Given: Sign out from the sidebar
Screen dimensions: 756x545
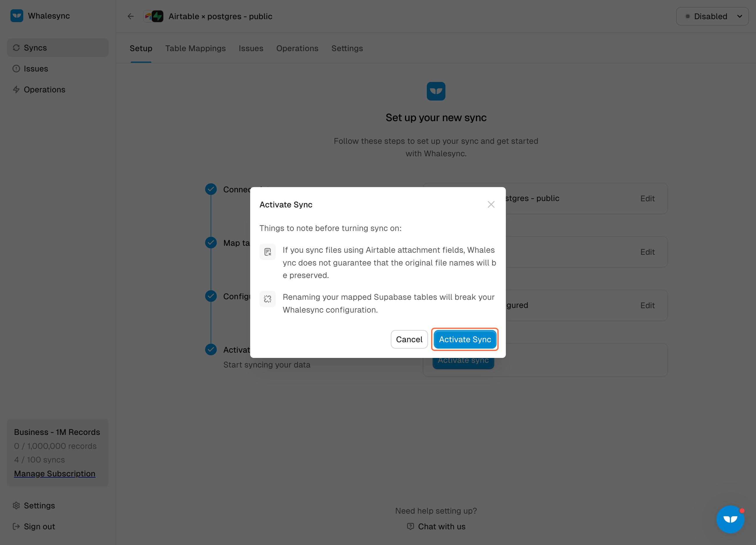Looking at the screenshot, I should tap(58, 527).
